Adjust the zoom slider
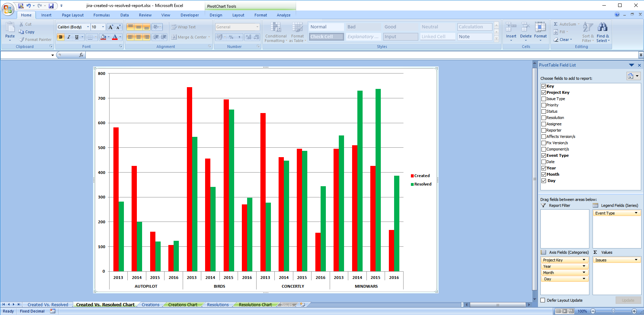 [x=614, y=311]
